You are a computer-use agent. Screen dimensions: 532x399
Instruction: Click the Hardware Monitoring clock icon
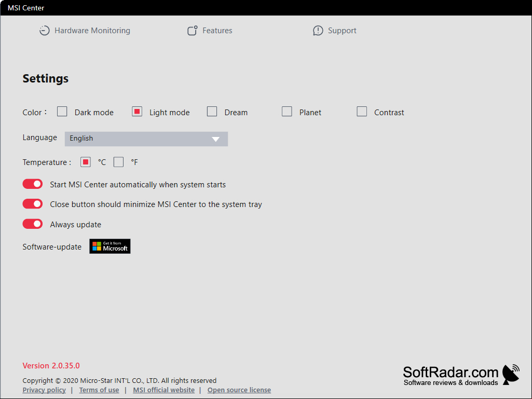[x=44, y=31]
